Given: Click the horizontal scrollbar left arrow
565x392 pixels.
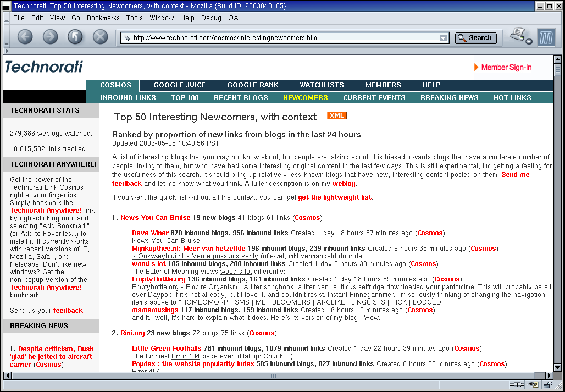Looking at the screenshot, I should click(x=7, y=376).
